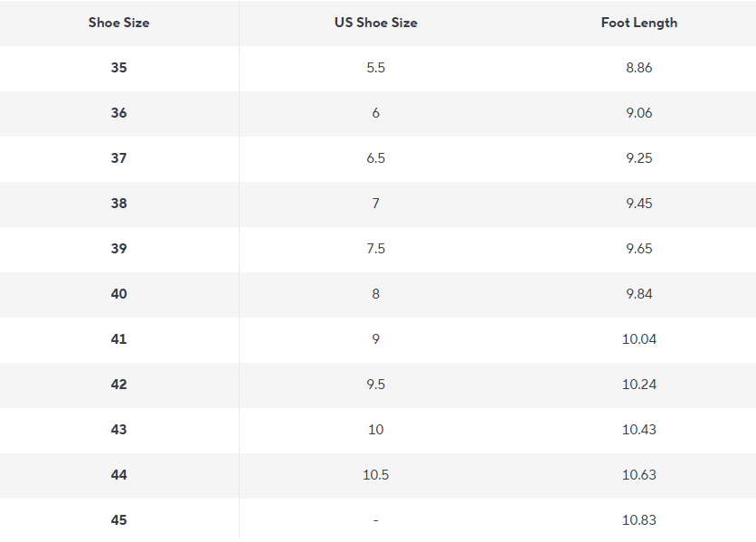Viewport: 756px width, 542px height.
Task: Select shoe size 36 row label
Action: (118, 113)
